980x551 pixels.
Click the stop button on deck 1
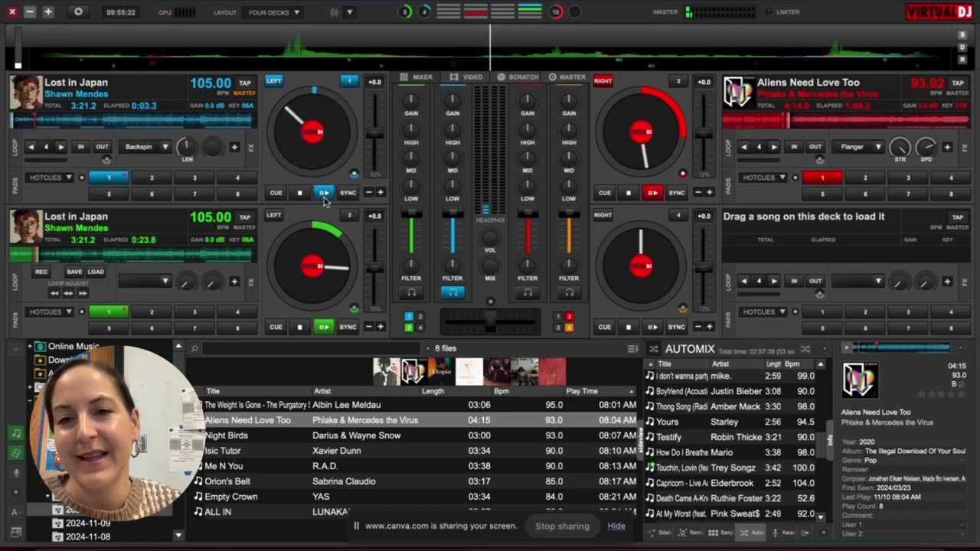299,193
